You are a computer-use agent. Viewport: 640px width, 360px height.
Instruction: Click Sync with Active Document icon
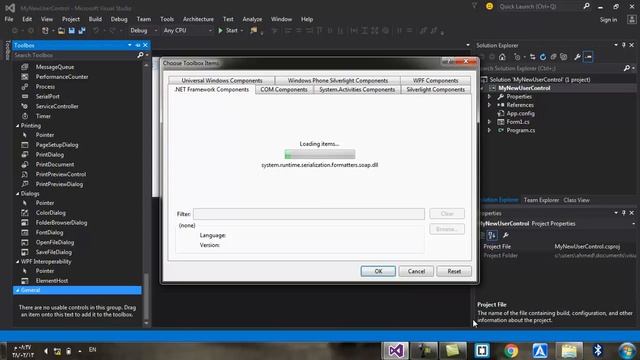point(532,57)
